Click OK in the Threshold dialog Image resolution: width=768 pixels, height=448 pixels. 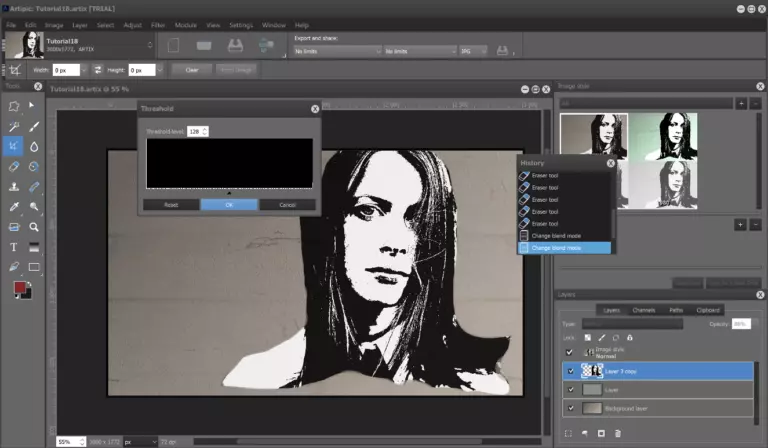pyautogui.click(x=229, y=204)
